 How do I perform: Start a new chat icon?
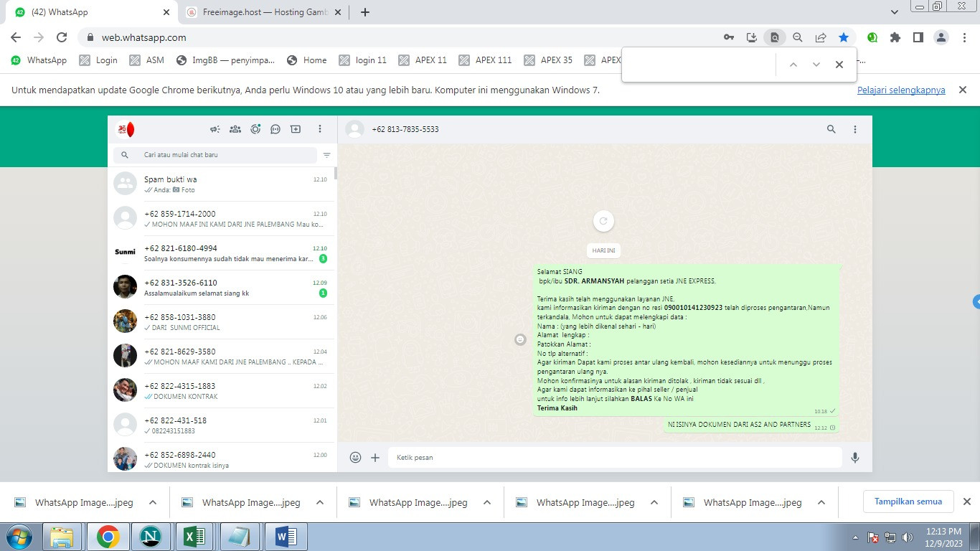[295, 129]
